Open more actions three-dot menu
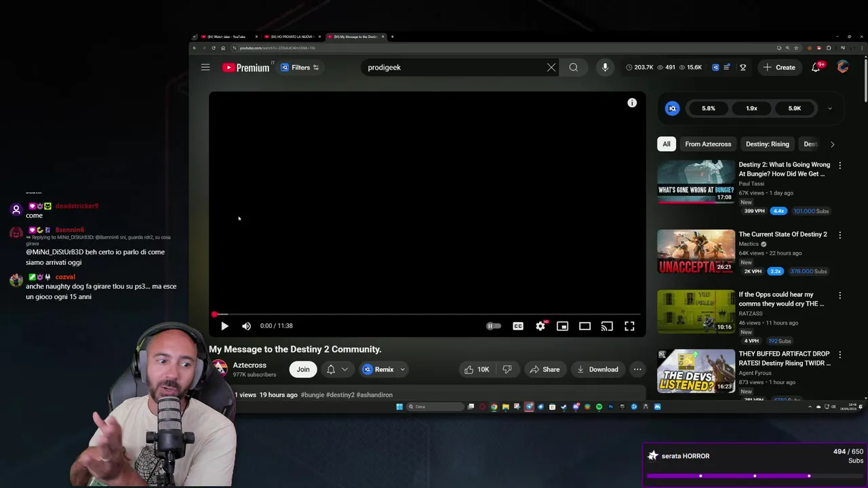 637,369
